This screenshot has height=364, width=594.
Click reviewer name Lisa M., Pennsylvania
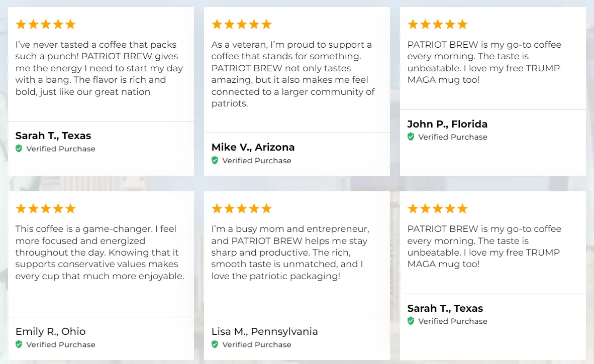[x=264, y=331]
